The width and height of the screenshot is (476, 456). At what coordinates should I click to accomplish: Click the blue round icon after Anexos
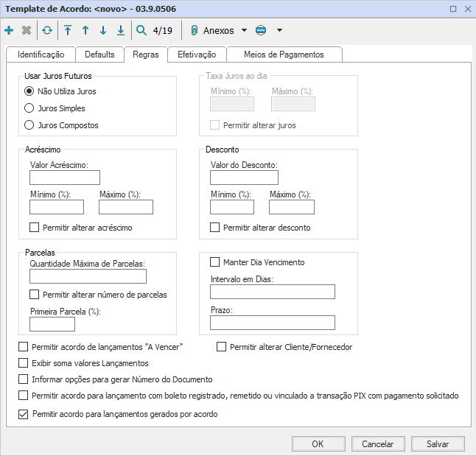[x=262, y=31]
